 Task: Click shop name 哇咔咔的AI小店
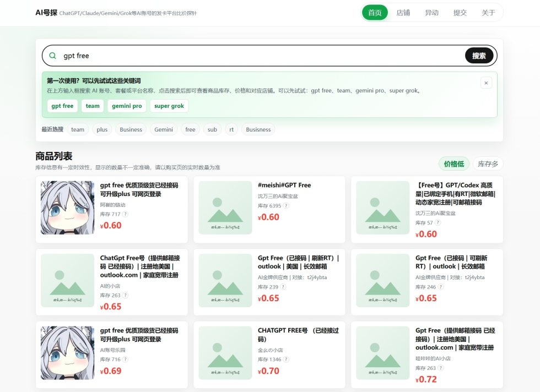click(433, 358)
